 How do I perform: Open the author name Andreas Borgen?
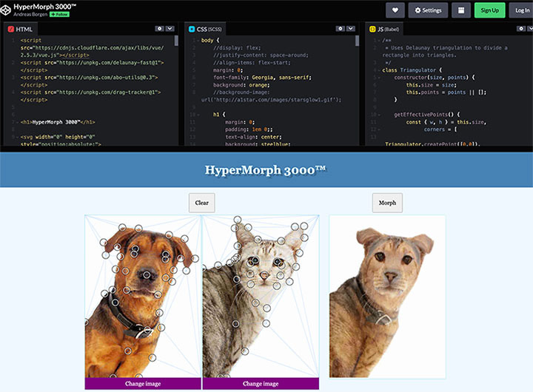pos(30,14)
